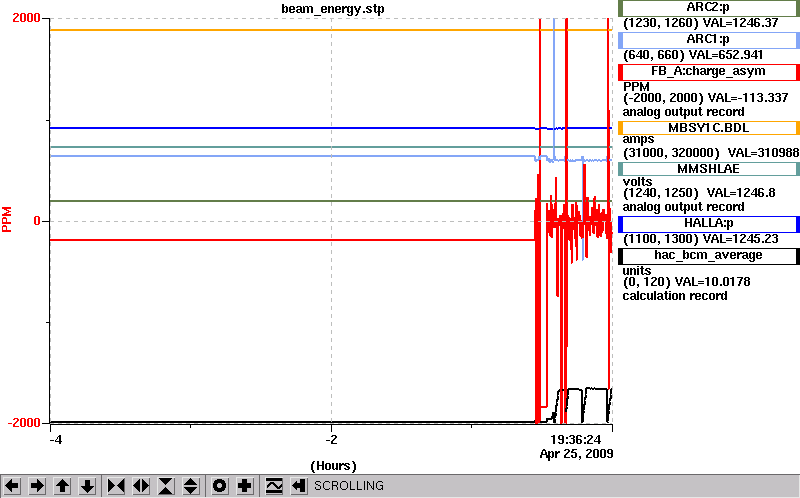
Task: Select the MBSY1C.BDL legend entry
Action: point(708,128)
